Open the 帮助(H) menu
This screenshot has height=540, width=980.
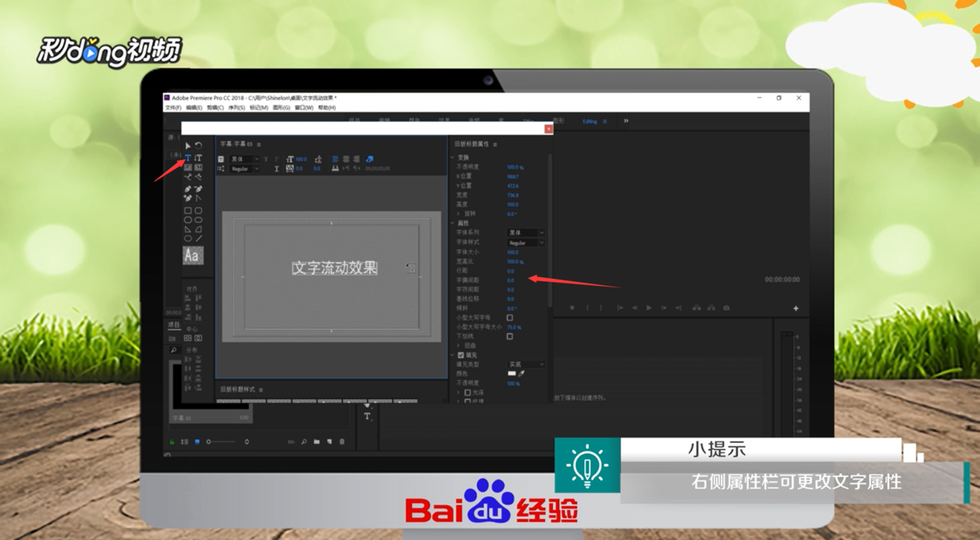pyautogui.click(x=327, y=108)
